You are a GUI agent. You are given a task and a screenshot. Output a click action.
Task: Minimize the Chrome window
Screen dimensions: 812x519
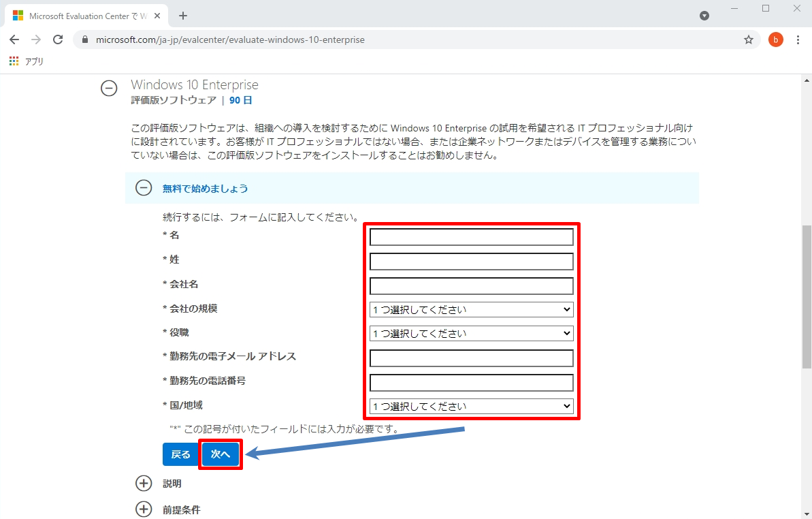[734, 9]
